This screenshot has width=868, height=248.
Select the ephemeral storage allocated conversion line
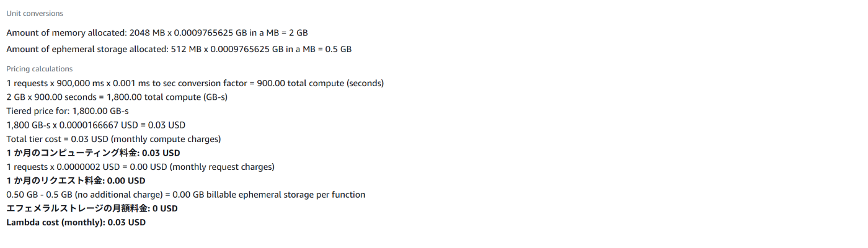(x=179, y=49)
